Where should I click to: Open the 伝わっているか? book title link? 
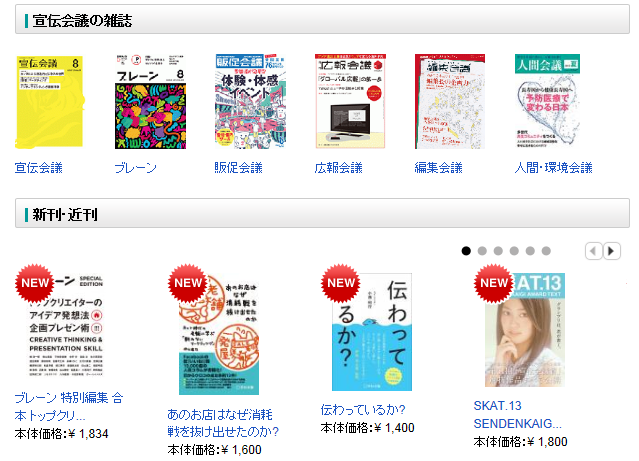[x=363, y=410]
